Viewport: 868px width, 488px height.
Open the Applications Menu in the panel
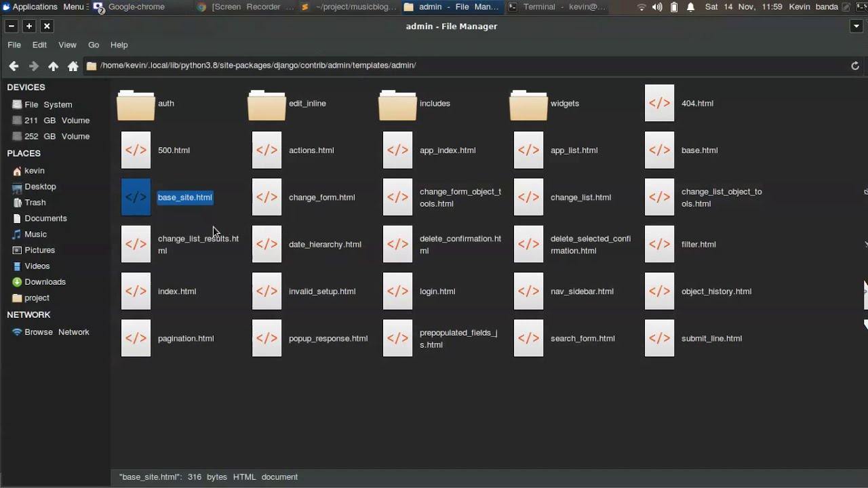coord(44,7)
